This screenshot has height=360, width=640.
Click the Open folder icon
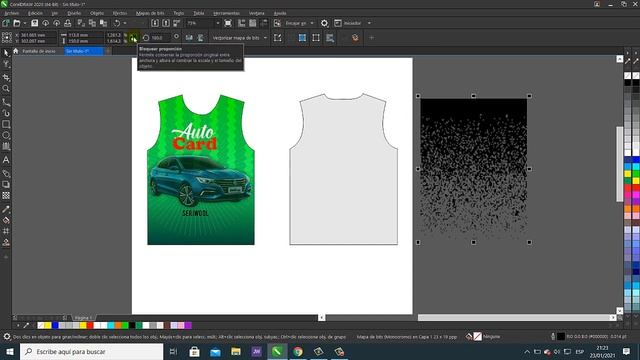click(x=17, y=23)
